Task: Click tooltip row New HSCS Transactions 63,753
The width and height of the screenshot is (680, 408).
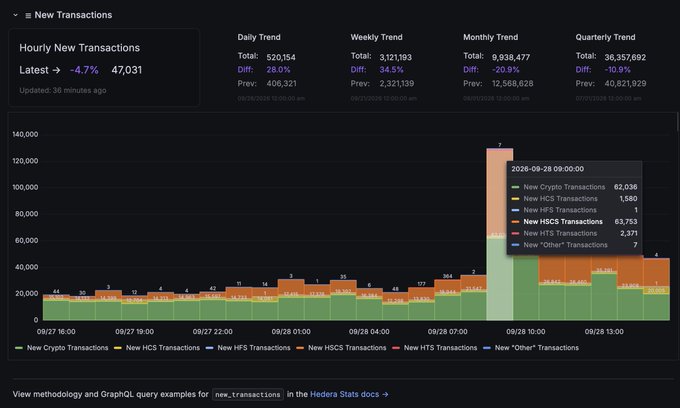Action: (x=574, y=222)
